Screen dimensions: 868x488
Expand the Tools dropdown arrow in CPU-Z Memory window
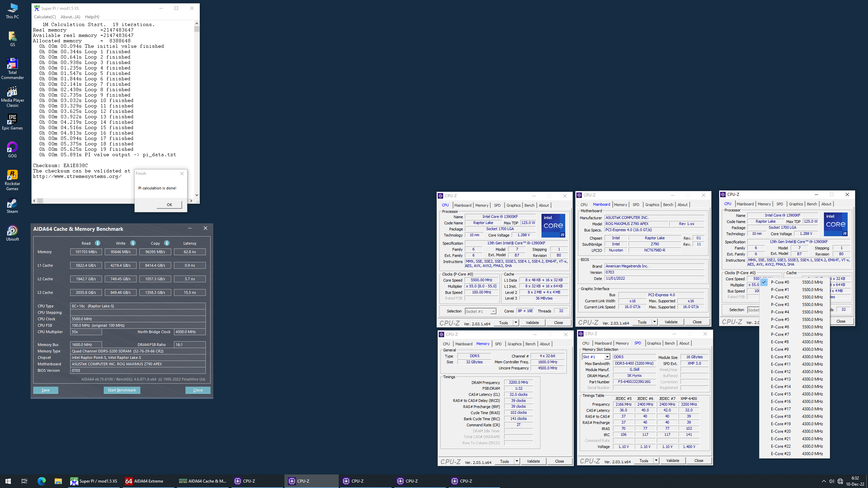[517, 461]
